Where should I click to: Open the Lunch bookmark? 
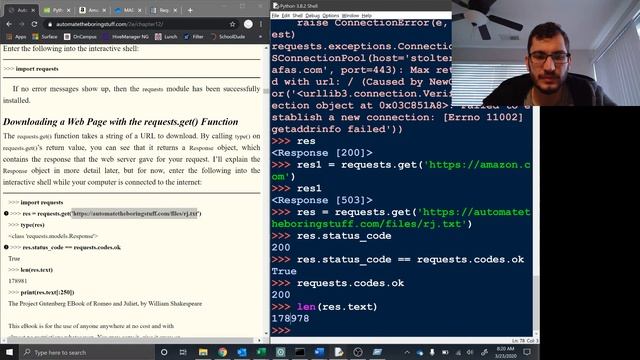point(166,37)
